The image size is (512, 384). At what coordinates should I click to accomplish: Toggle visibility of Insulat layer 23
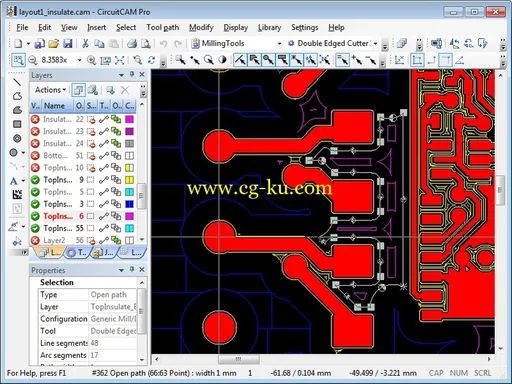click(x=35, y=131)
